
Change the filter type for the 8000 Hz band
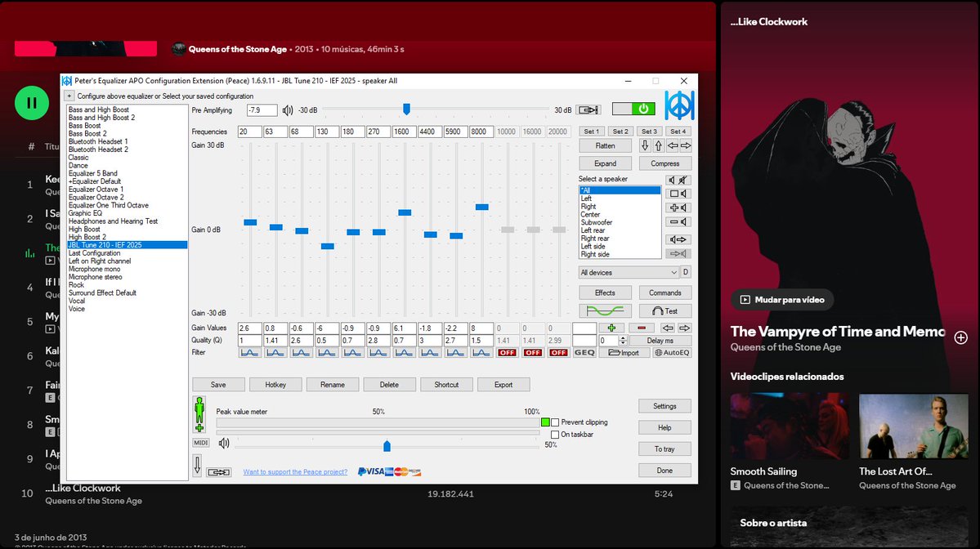pos(481,353)
